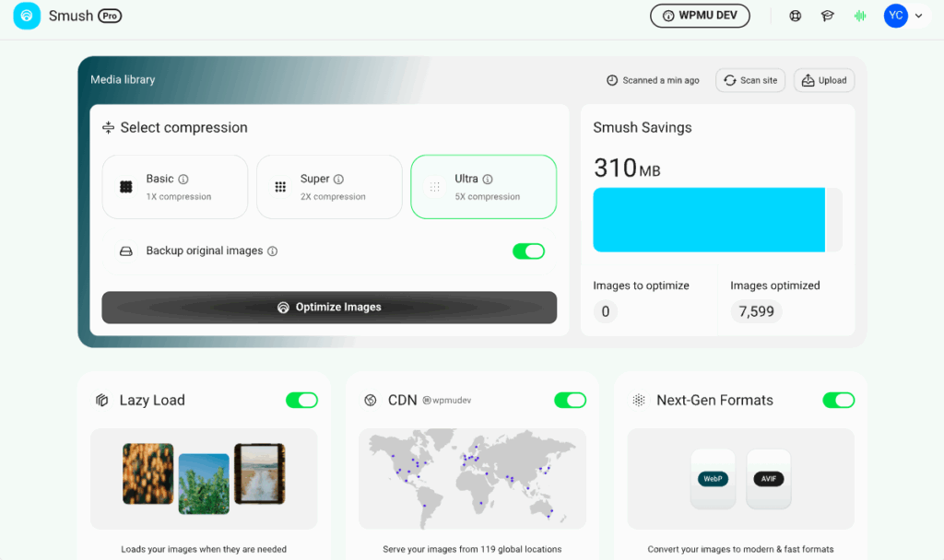
Task: Click the Basic compression grid icon
Action: coord(125,187)
